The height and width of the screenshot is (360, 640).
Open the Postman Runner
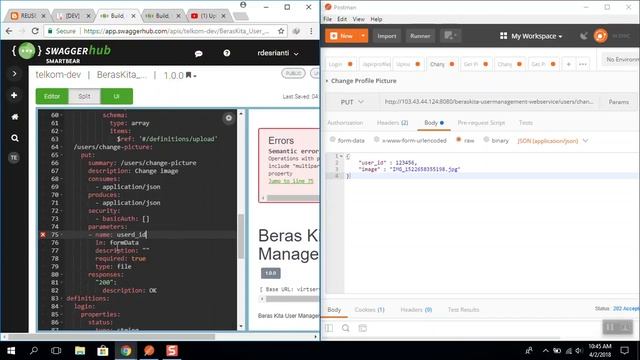(x=420, y=36)
